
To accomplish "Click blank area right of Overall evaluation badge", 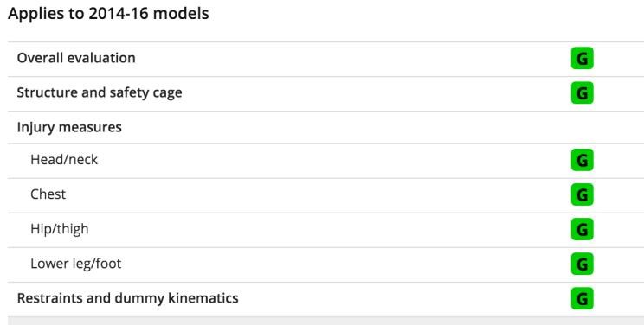I will click(619, 59).
